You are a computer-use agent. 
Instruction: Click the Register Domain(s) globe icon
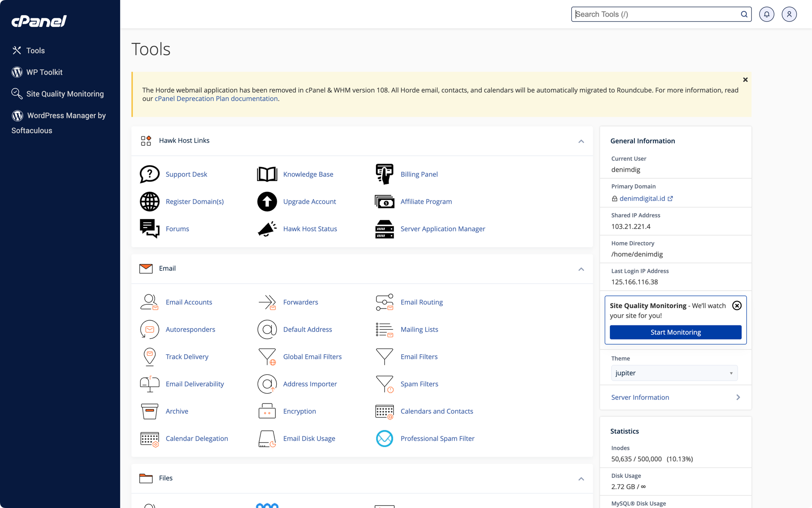pos(149,201)
